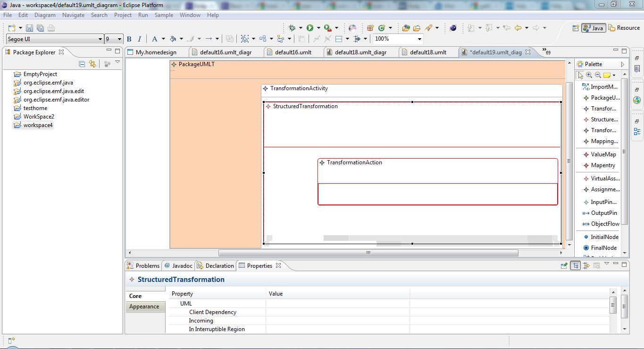The height and width of the screenshot is (349, 644).
Task: Click the Open Type icon
Action: click(406, 28)
